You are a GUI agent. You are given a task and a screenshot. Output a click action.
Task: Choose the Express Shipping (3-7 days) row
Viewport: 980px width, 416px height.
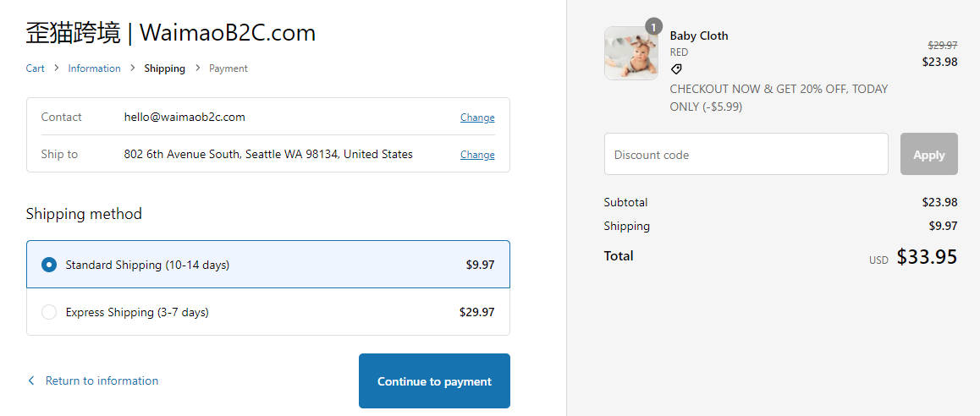pyautogui.click(x=268, y=312)
